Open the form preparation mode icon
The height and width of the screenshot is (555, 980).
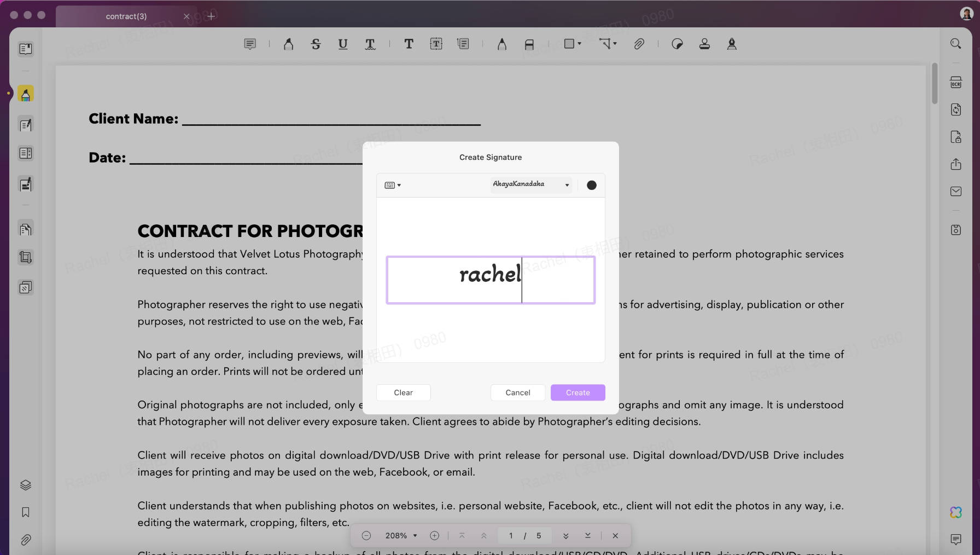point(26,153)
